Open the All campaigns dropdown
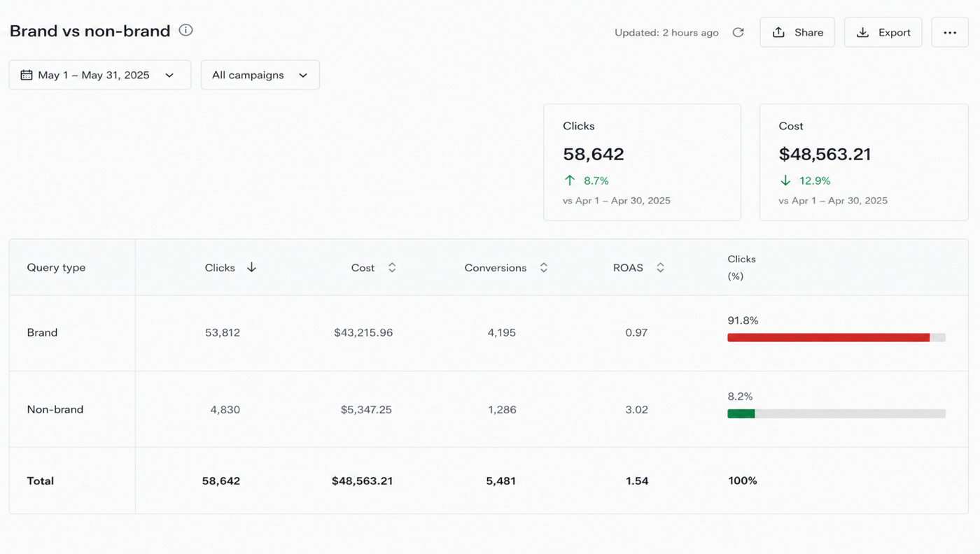Image resolution: width=980 pixels, height=554 pixels. [x=260, y=75]
